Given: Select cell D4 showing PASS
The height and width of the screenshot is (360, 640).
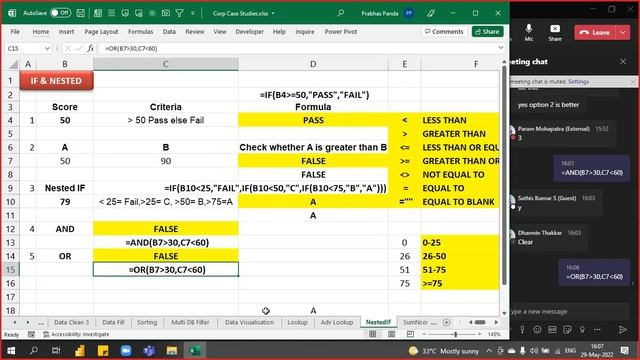Looking at the screenshot, I should pyautogui.click(x=313, y=120).
